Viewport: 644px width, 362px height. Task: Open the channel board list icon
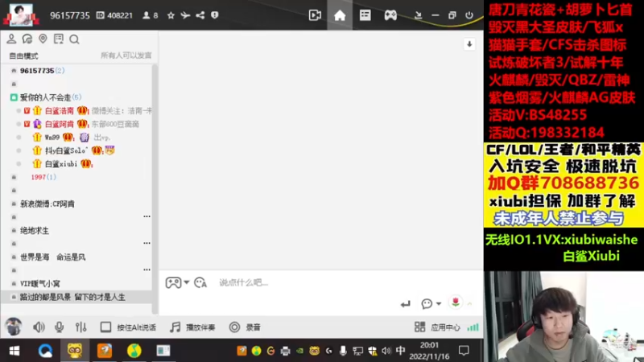(x=365, y=15)
